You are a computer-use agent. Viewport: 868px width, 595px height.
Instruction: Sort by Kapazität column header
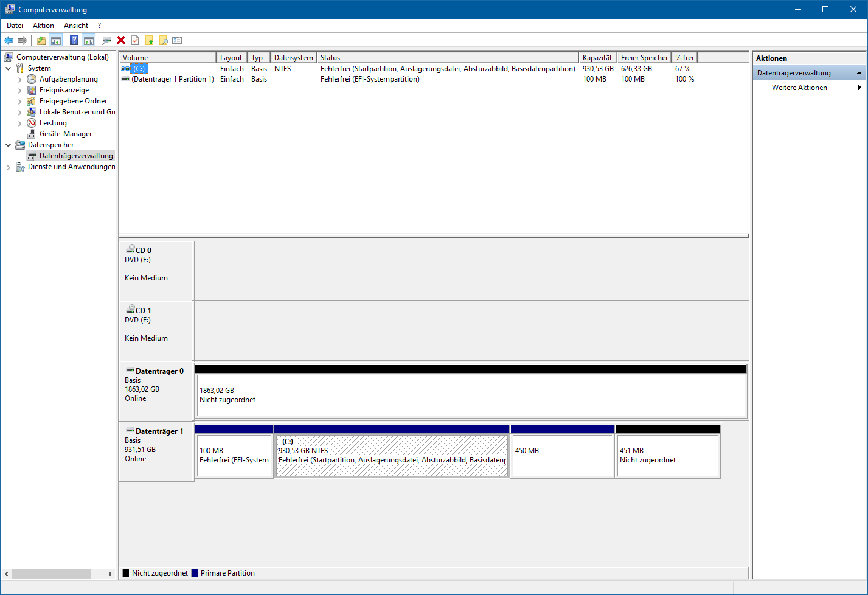point(597,57)
